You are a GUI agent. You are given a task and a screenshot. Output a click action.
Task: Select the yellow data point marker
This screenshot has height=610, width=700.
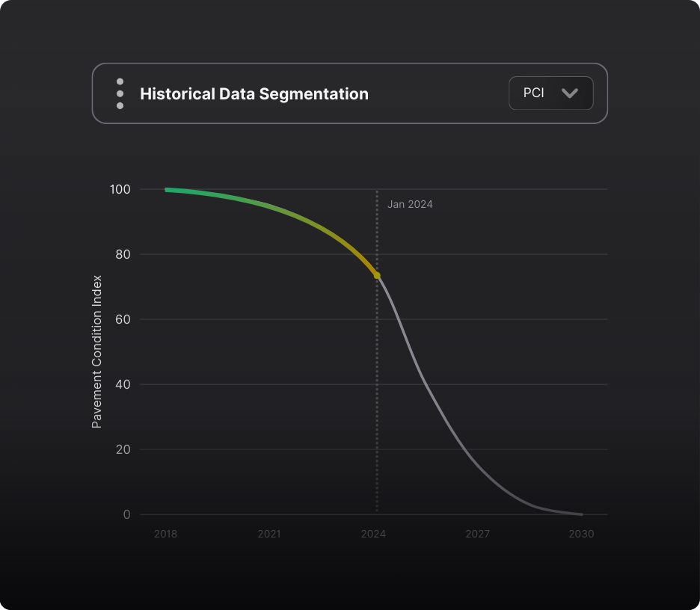377,274
